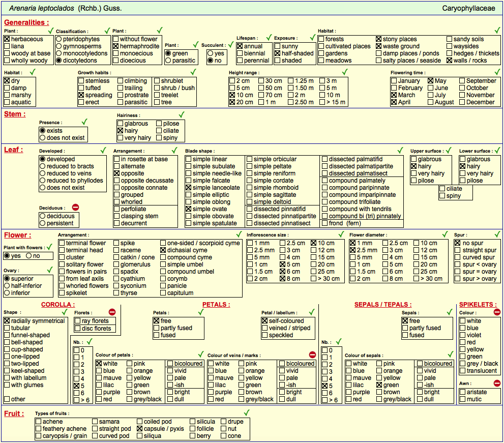This screenshot has height=443, width=504.
Task: Click the green check mark beside Colour of sepals
Action: coord(451,355)
